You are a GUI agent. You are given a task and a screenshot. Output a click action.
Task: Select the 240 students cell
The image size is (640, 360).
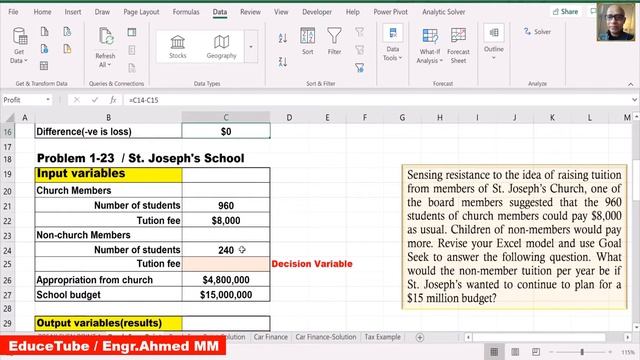point(226,250)
